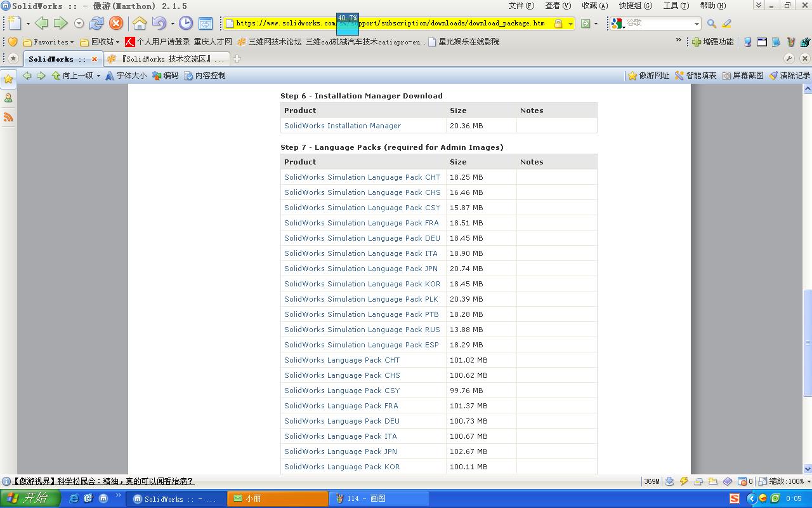Open the zoom 缩放:100% dropdown in status bar
Image resolution: width=812 pixels, height=508 pixels.
pyautogui.click(x=784, y=481)
